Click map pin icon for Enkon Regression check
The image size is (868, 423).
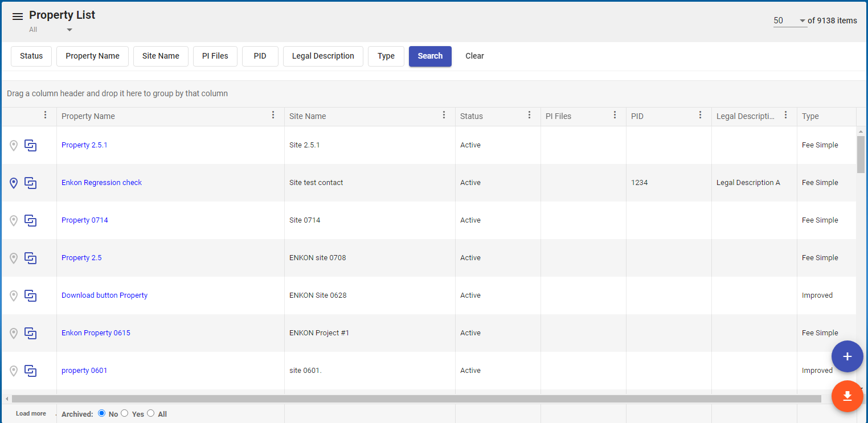click(x=14, y=183)
